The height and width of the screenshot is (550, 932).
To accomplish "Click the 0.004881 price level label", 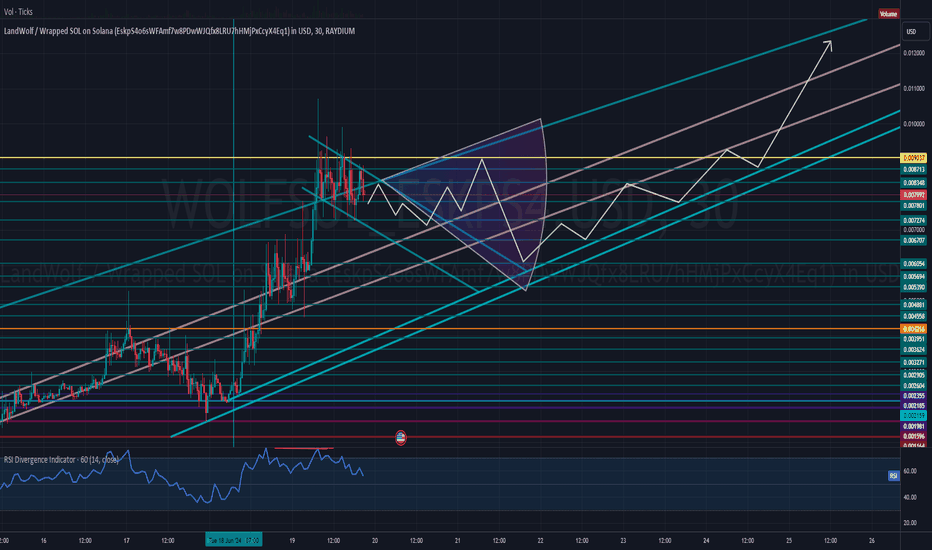I will click(x=914, y=305).
